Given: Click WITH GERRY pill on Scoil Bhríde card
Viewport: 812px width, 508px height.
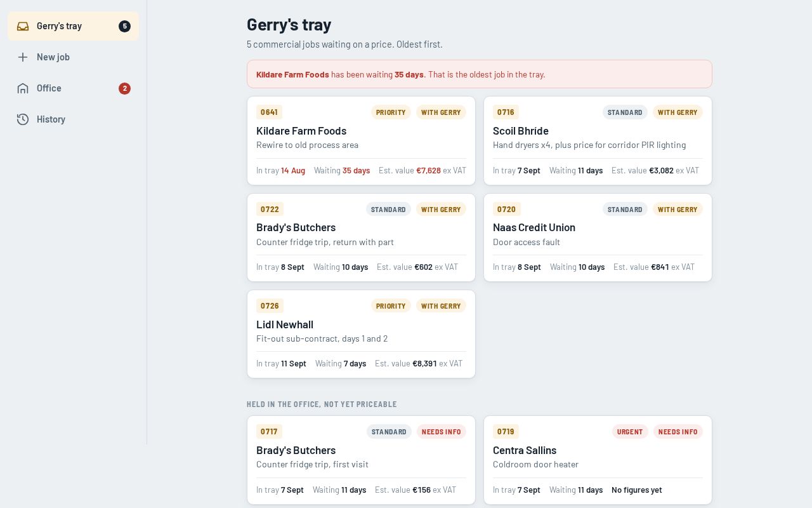Looking at the screenshot, I should (x=678, y=112).
